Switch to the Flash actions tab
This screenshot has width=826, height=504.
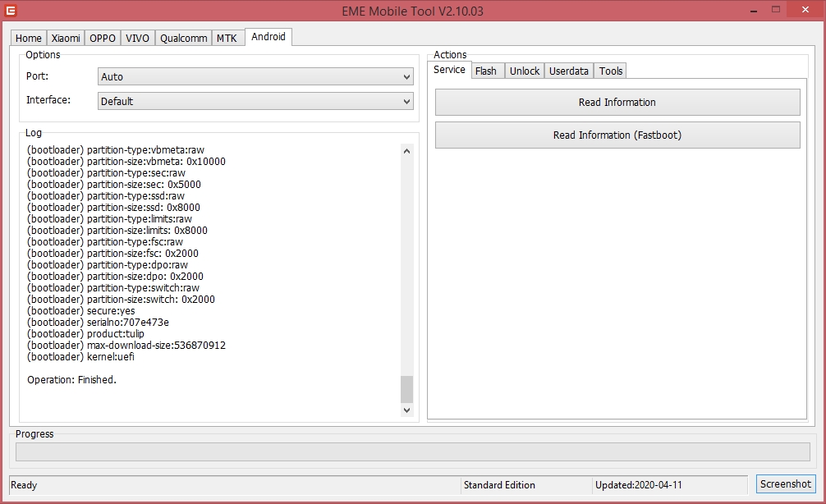point(486,71)
